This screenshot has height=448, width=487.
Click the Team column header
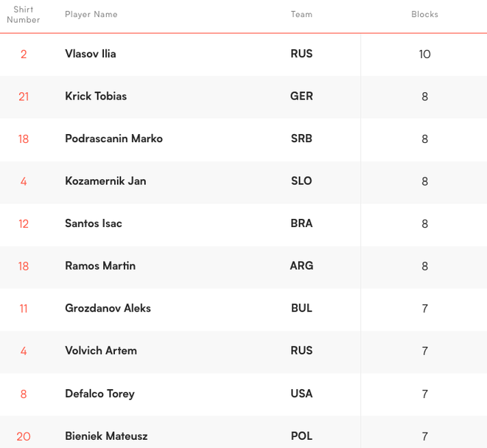tap(301, 15)
